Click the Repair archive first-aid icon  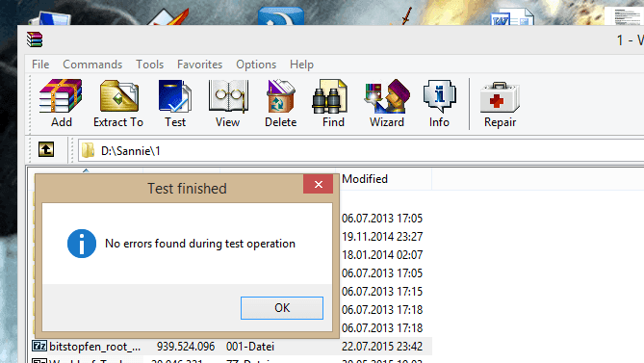(500, 103)
